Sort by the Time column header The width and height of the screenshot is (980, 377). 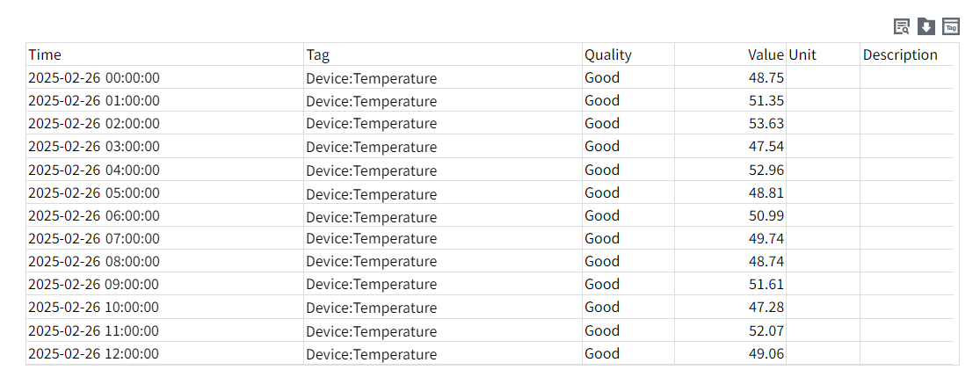[45, 54]
